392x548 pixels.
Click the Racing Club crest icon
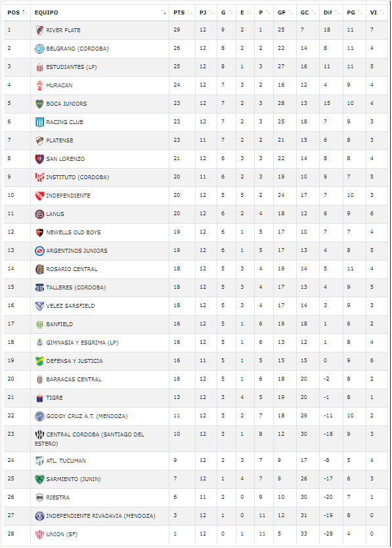pyautogui.click(x=39, y=122)
